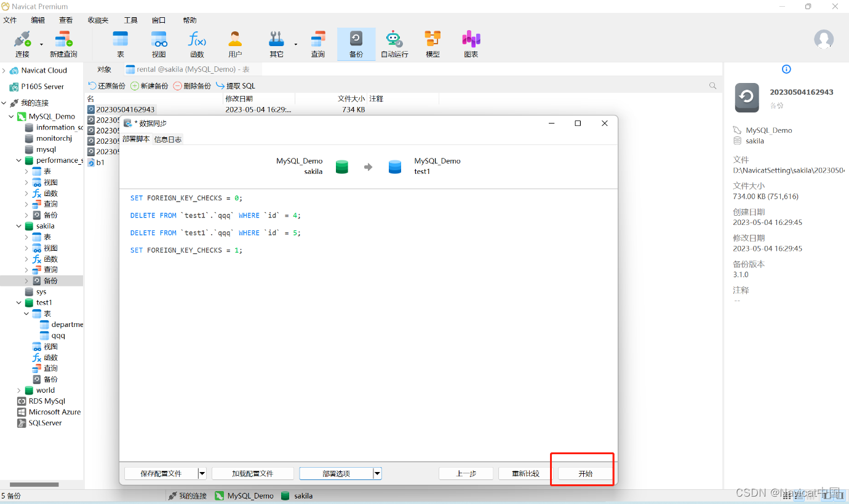
Task: Expand the Navicat Cloud tree node
Action: tap(4, 71)
